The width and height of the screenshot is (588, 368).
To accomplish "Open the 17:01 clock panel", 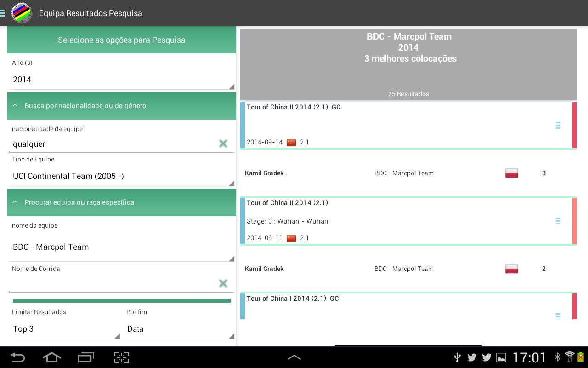I will tap(529, 357).
